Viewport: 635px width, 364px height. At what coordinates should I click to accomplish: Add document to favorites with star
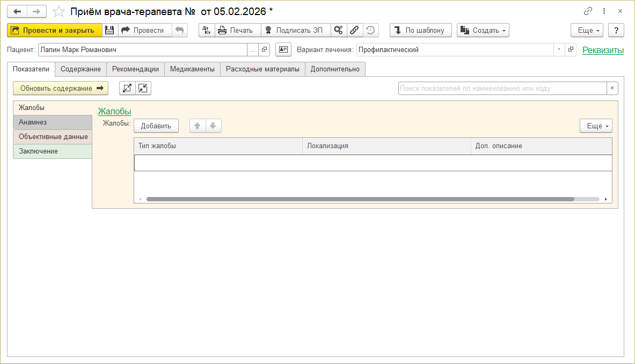click(59, 11)
